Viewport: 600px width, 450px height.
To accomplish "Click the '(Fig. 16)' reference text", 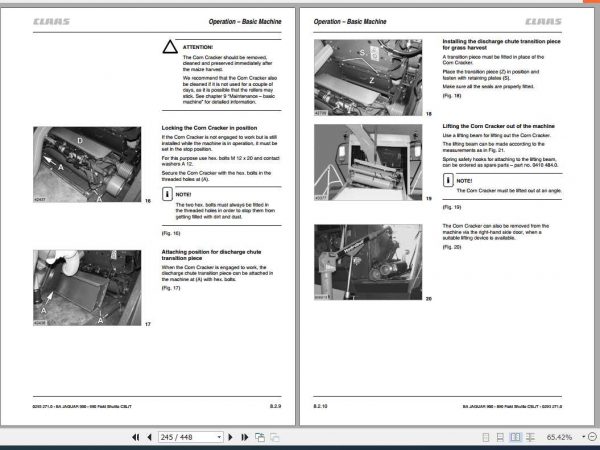I will pos(171,233).
